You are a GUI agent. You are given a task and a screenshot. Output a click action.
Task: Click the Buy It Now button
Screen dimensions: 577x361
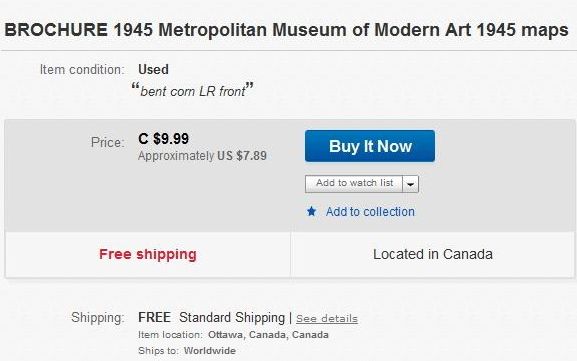tap(370, 146)
